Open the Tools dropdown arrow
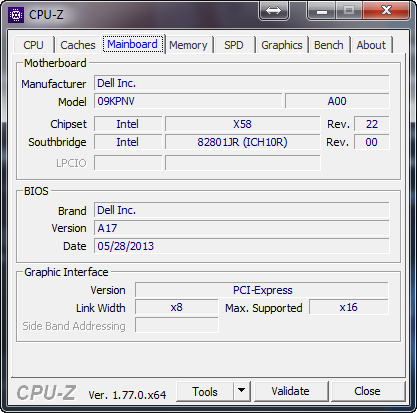417x413 pixels. pos(242,391)
